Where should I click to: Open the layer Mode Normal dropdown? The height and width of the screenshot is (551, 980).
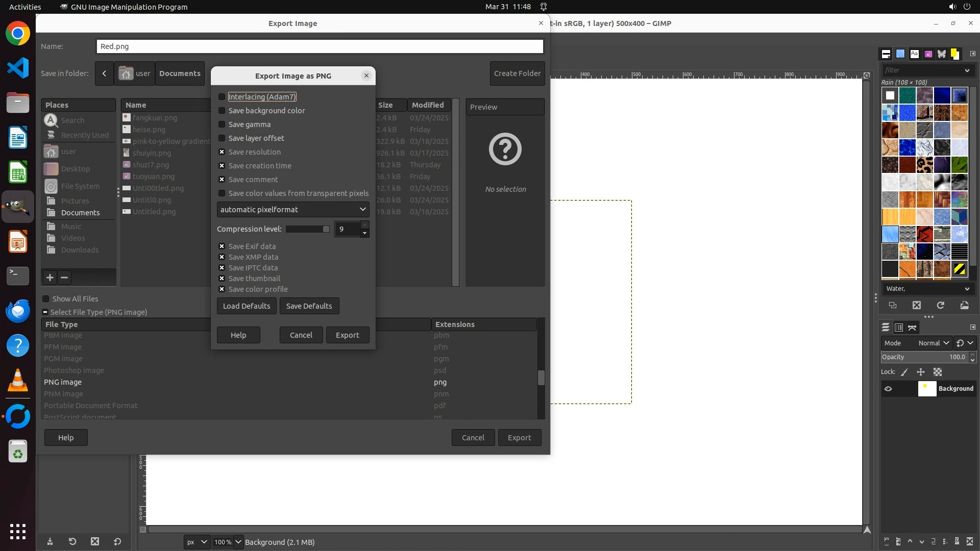click(933, 343)
